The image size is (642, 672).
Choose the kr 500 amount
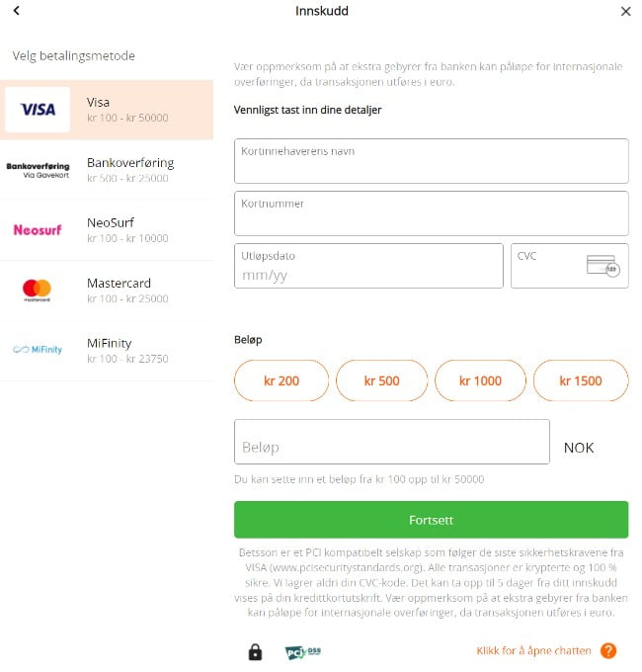pos(381,380)
